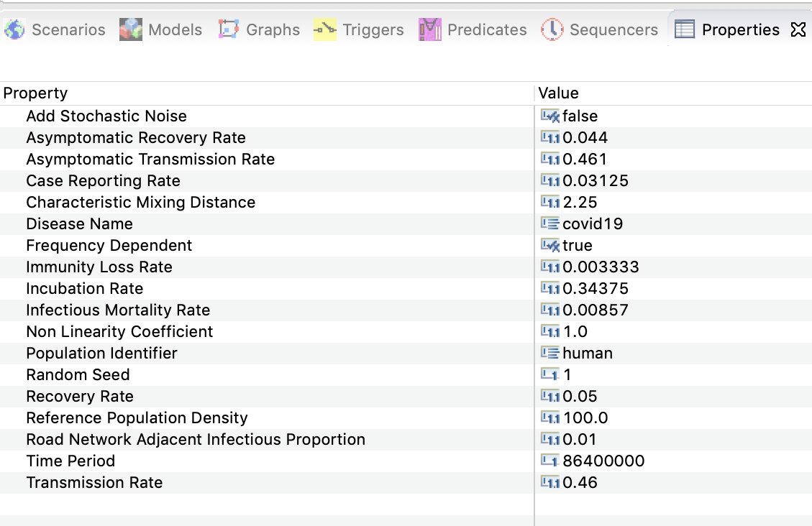
Task: Click text icon beside covid19
Action: coord(550,224)
